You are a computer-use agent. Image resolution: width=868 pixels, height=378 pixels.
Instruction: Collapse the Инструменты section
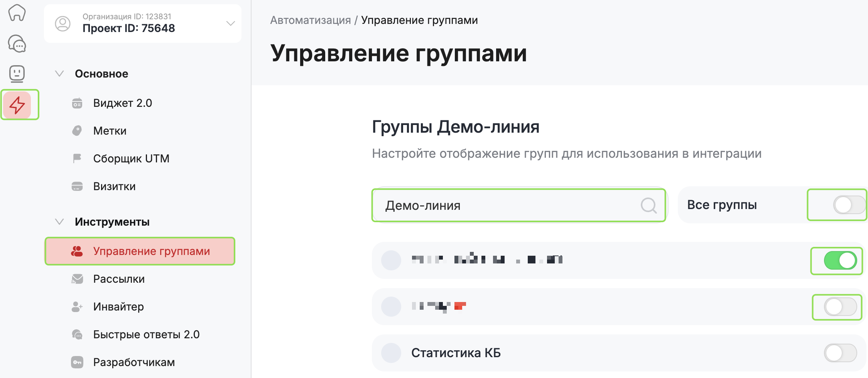tap(59, 222)
